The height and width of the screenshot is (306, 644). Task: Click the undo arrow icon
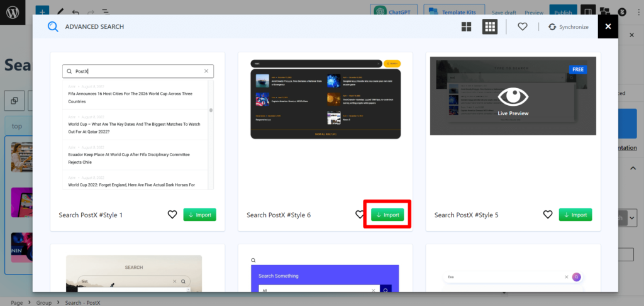point(75,12)
